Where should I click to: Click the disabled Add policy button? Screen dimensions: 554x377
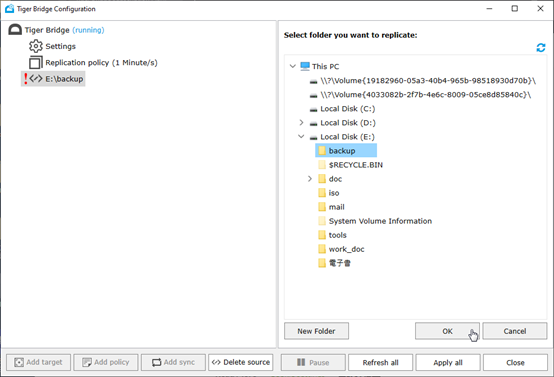(x=106, y=363)
